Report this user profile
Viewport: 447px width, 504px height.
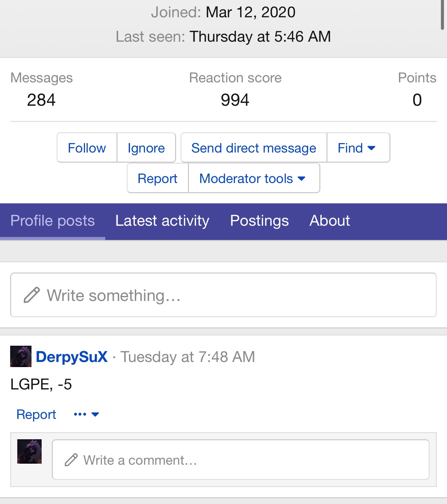(158, 178)
